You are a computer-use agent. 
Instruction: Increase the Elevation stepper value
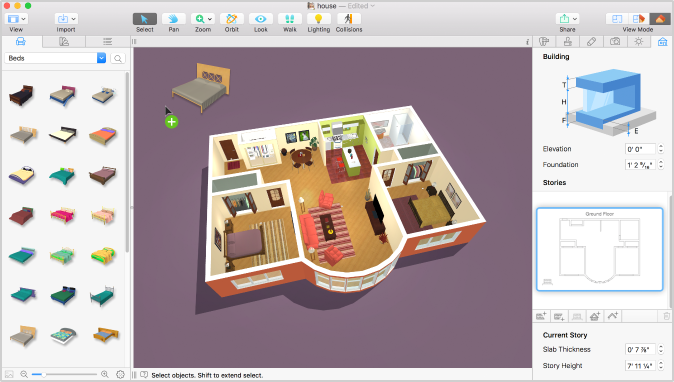[661, 146]
